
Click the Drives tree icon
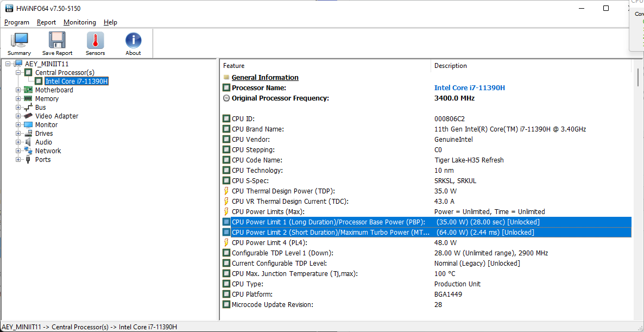click(29, 134)
